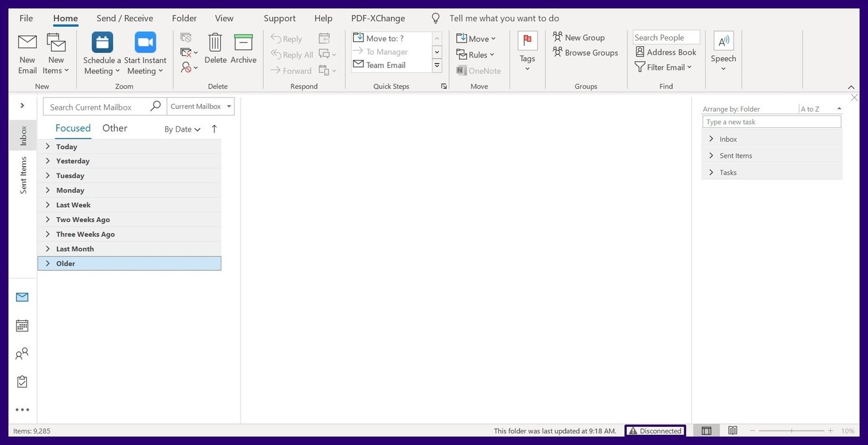Open Speech read aloud options
The image size is (868, 445).
(x=723, y=52)
